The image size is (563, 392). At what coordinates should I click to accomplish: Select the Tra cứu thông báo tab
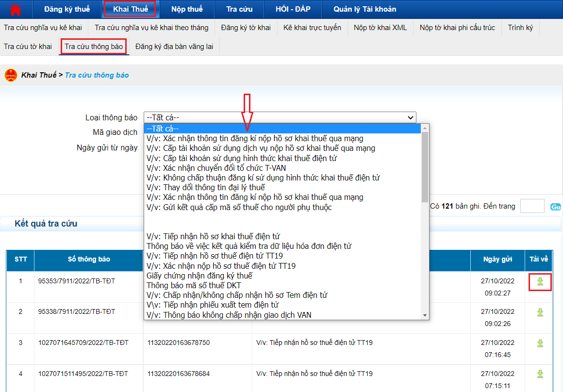pyautogui.click(x=94, y=47)
